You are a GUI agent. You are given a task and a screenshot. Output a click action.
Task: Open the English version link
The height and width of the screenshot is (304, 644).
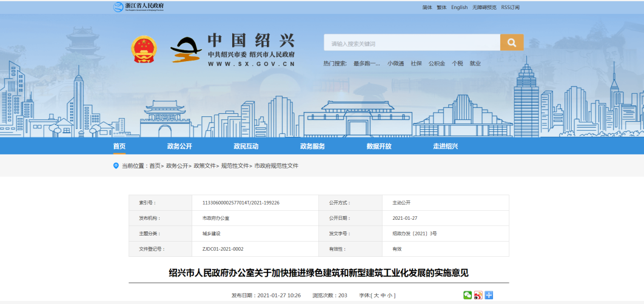click(x=459, y=7)
